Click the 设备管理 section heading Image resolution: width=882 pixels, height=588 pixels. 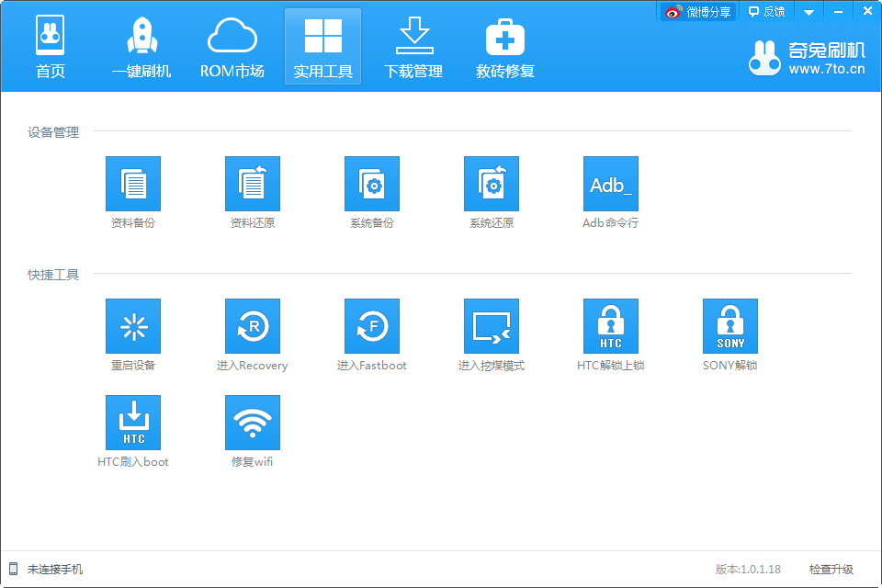pos(53,132)
